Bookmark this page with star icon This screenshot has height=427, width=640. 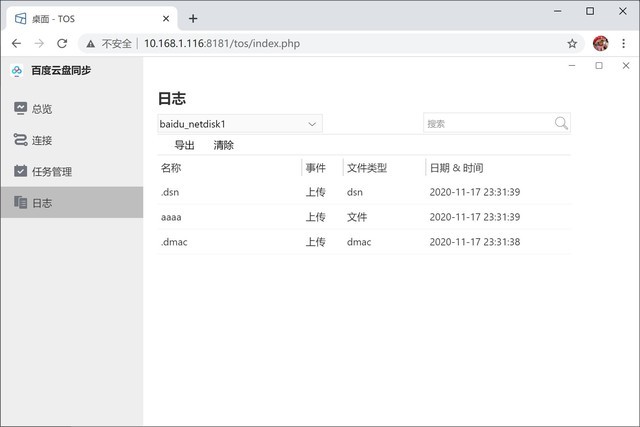click(x=572, y=43)
